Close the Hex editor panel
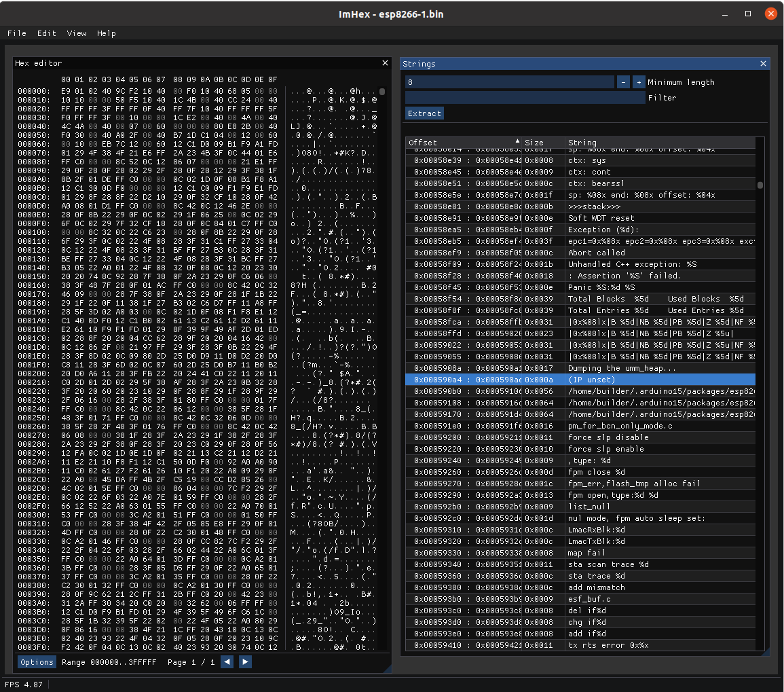This screenshot has width=784, height=692. pyautogui.click(x=385, y=63)
